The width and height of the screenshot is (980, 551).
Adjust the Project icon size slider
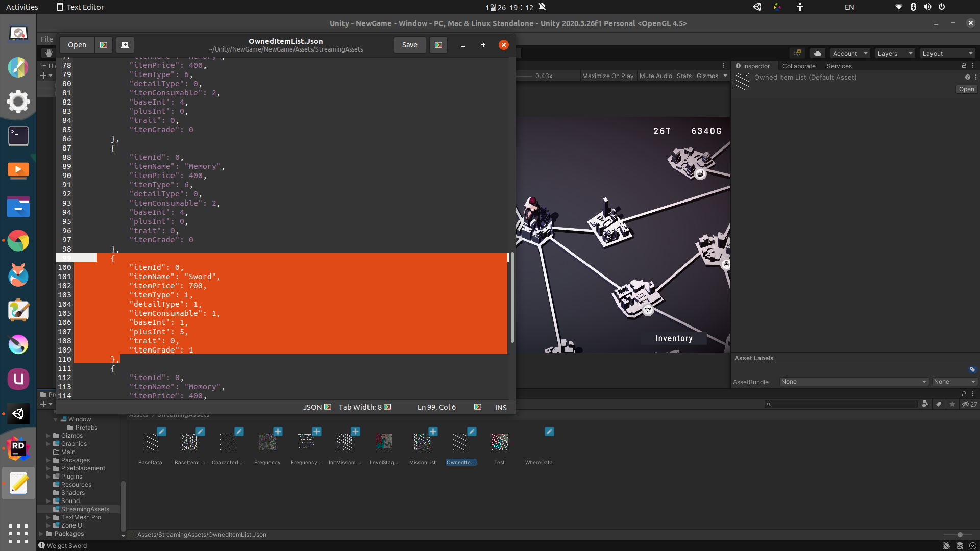tap(960, 535)
